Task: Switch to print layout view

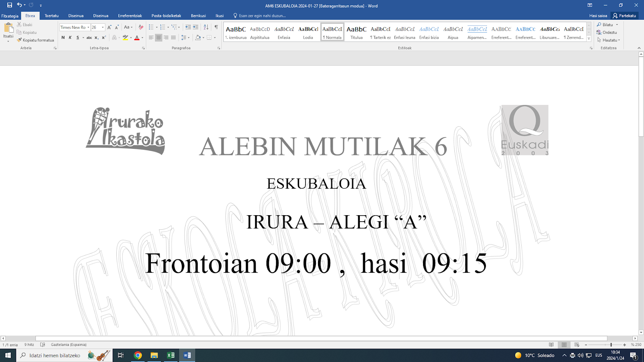Action: (564, 345)
